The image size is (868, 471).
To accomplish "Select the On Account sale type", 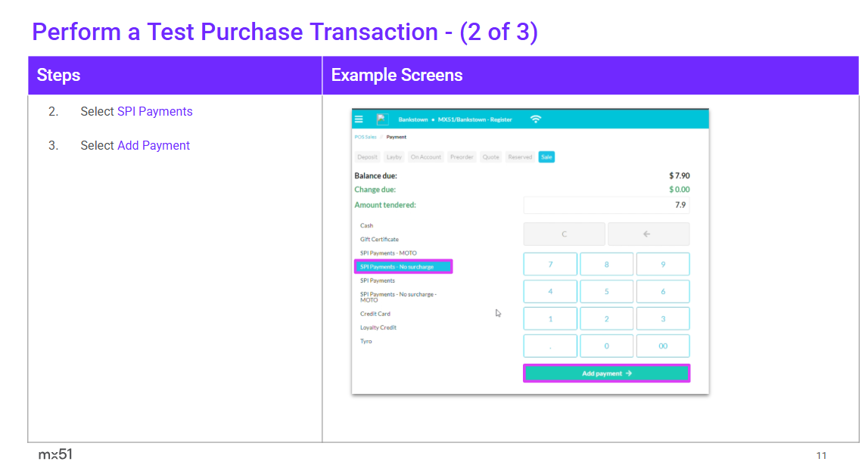I will (x=425, y=157).
